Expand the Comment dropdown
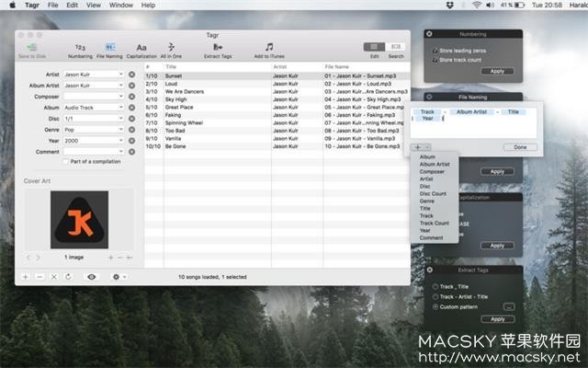 point(120,152)
